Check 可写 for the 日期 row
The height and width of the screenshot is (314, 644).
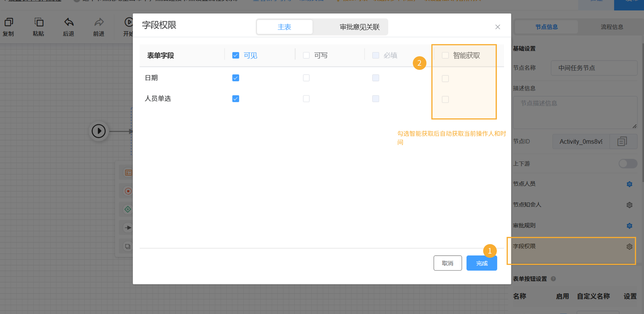(306, 78)
